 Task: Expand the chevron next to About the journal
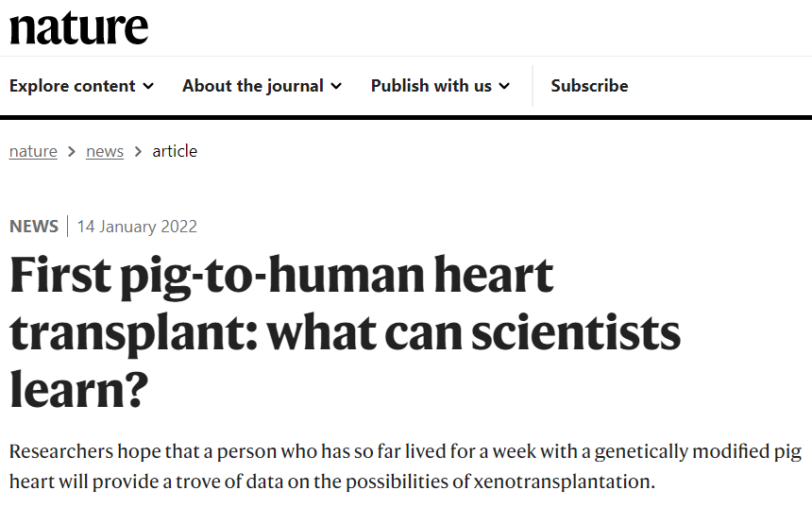coord(336,86)
